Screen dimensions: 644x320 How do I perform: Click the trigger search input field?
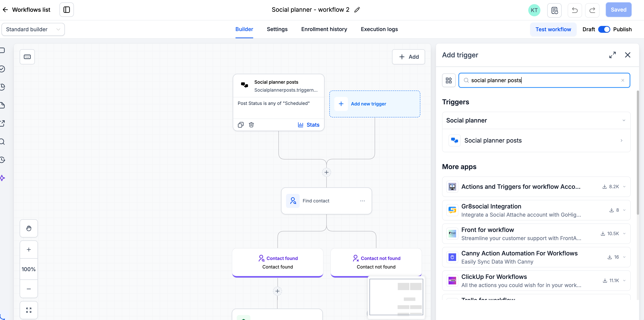(x=544, y=80)
